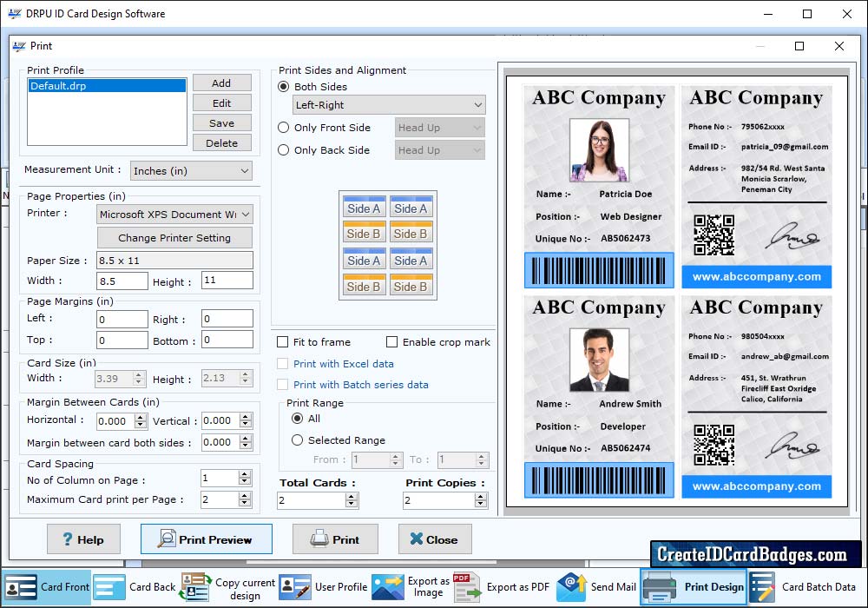Viewport: 868px width, 608px height.
Task: Click the Copy current design icon
Action: tap(195, 587)
